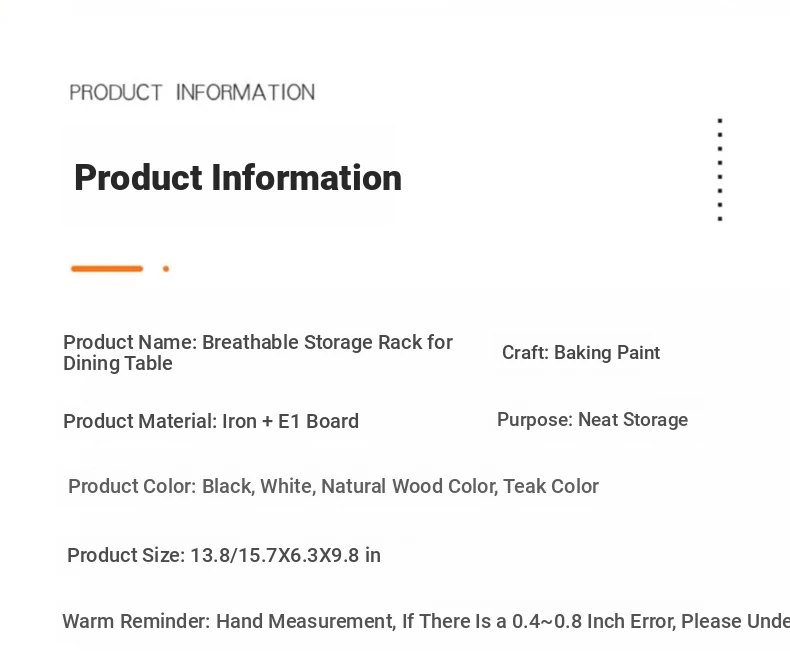Select the Neat Storage value
This screenshot has height=651, width=790.
coord(633,420)
